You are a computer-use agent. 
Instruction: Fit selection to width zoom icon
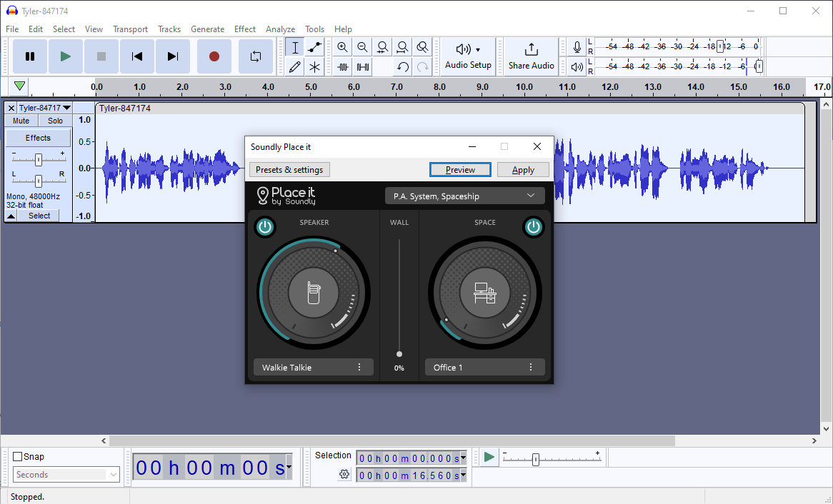pos(382,47)
